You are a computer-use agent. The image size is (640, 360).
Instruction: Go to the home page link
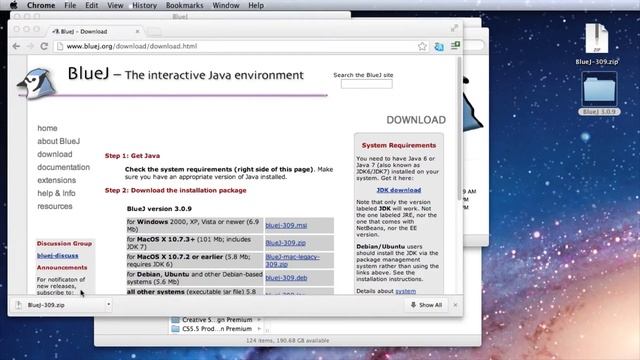(x=47, y=128)
